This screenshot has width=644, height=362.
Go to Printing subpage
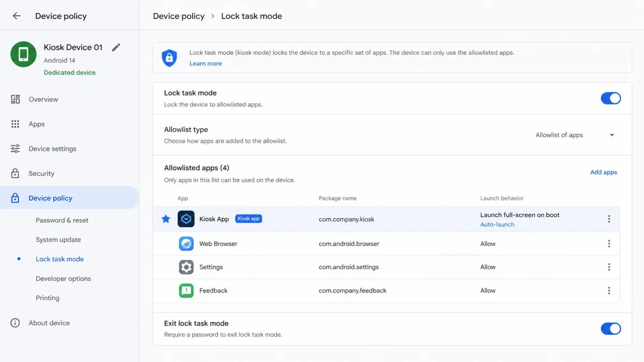click(x=48, y=298)
